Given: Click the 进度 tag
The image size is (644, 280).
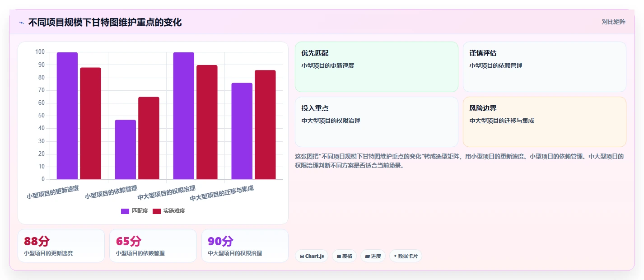Looking at the screenshot, I should [373, 256].
